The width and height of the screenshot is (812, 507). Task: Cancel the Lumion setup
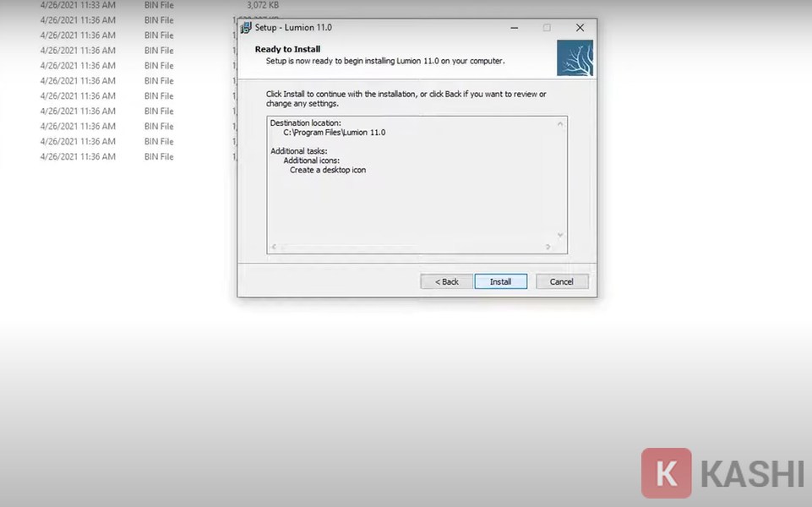pyautogui.click(x=562, y=281)
